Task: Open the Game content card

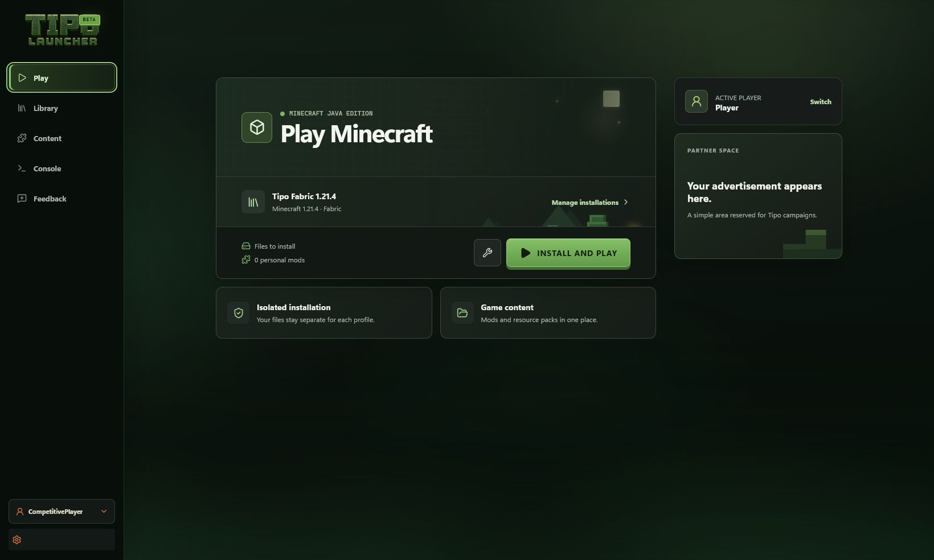Action: (548, 312)
